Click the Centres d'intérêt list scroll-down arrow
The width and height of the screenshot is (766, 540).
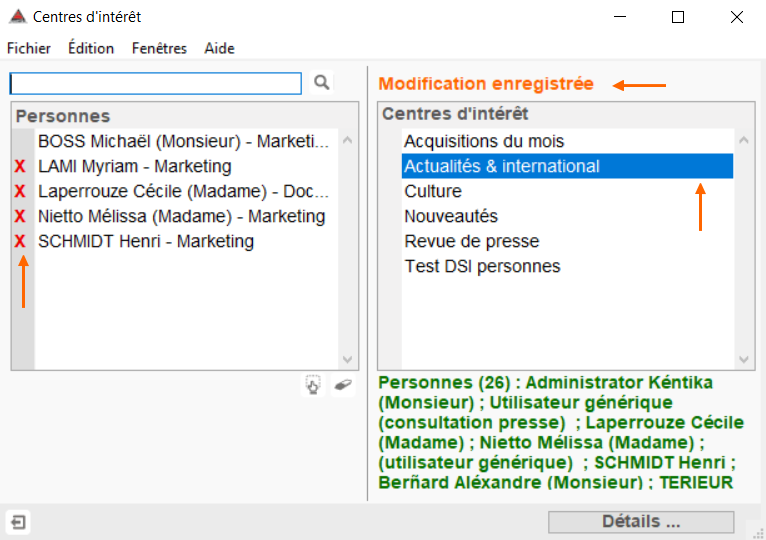(x=744, y=360)
